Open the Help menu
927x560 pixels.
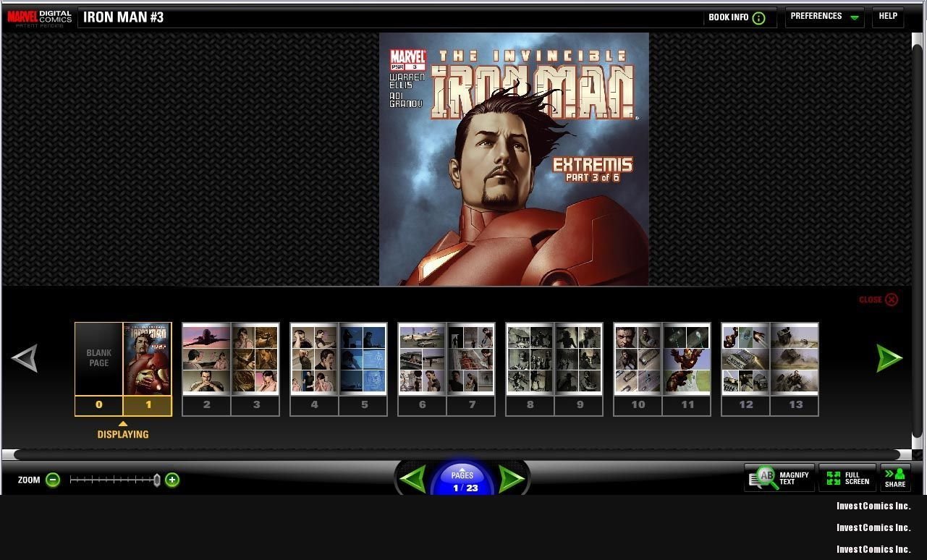(x=888, y=17)
